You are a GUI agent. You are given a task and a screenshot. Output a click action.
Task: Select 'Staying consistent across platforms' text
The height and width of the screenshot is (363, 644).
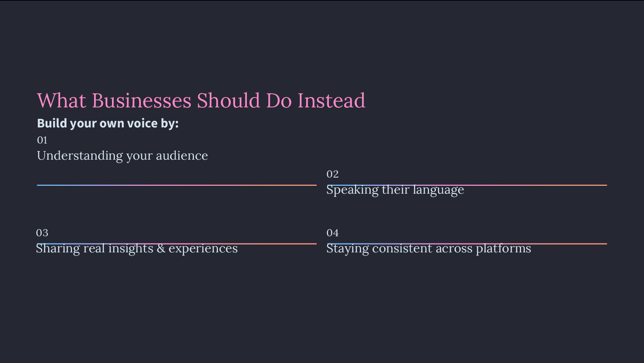pyautogui.click(x=429, y=249)
